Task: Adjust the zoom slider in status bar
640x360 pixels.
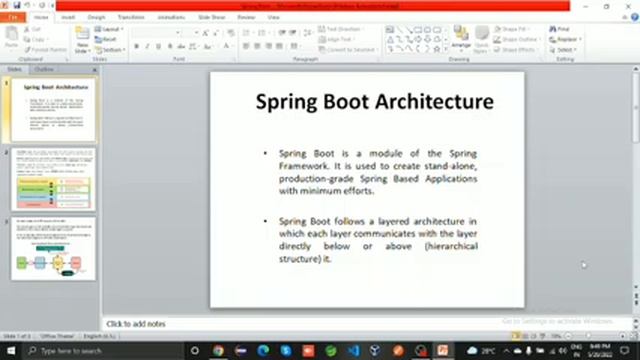Action: pos(588,336)
